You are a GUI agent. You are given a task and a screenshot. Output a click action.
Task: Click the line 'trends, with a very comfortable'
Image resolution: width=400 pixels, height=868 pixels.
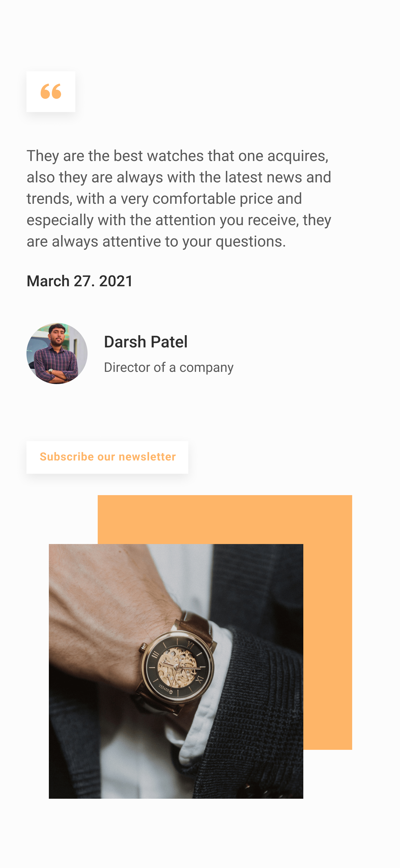click(x=164, y=199)
